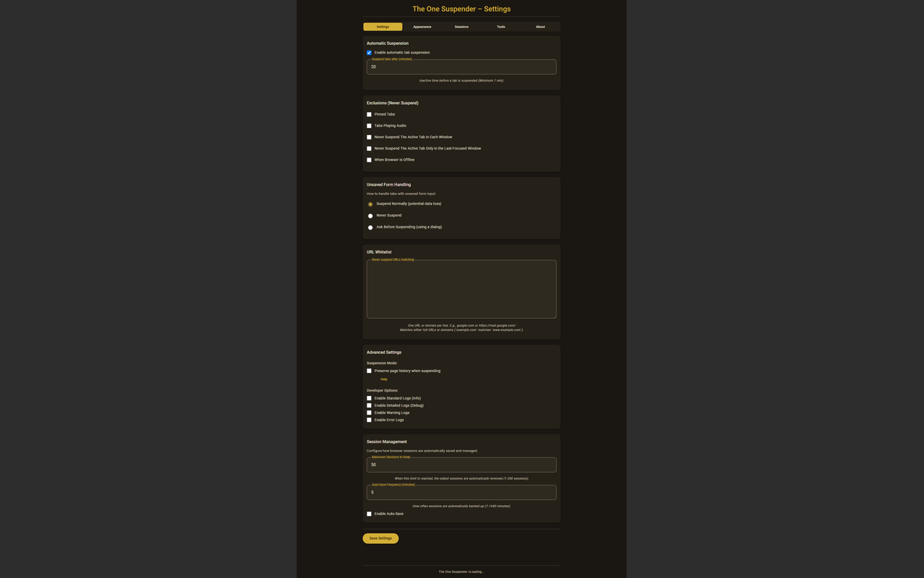Click the Suspend tabs after minutes field
The width and height of the screenshot is (924, 578).
[x=461, y=66]
